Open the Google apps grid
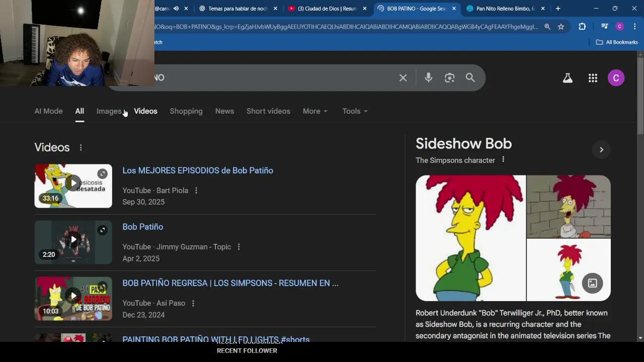 593,78
